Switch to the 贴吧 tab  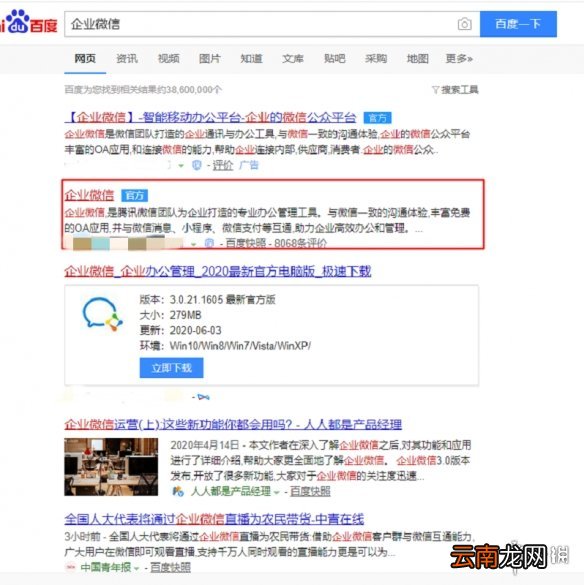coord(335,59)
